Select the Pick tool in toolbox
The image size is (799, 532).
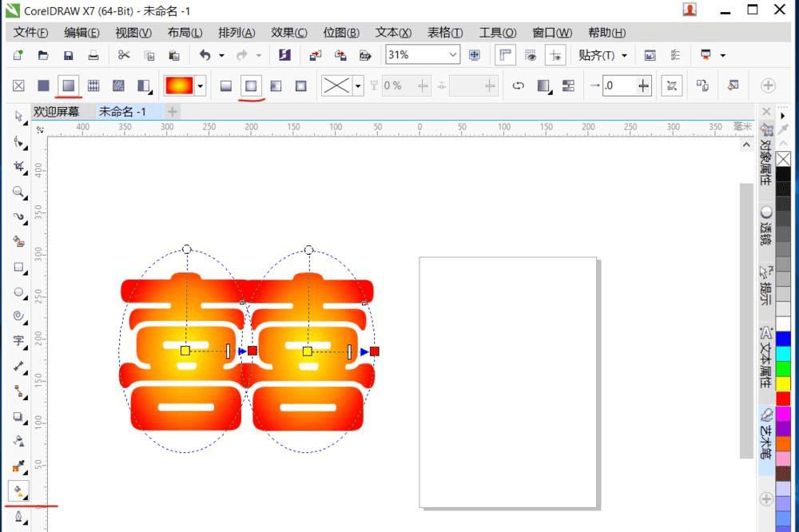19,116
